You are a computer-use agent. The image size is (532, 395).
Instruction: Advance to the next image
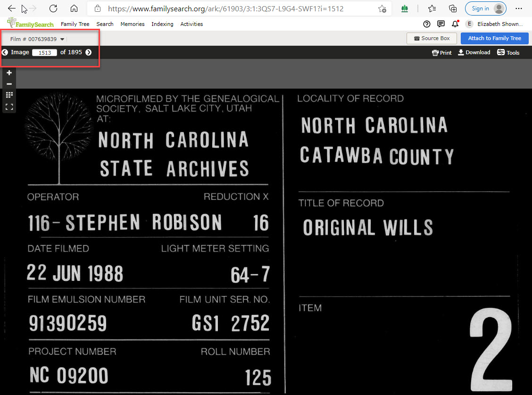tap(88, 52)
